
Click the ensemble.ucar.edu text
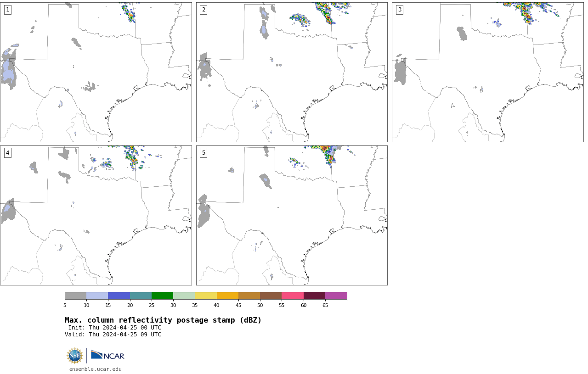click(96, 369)
